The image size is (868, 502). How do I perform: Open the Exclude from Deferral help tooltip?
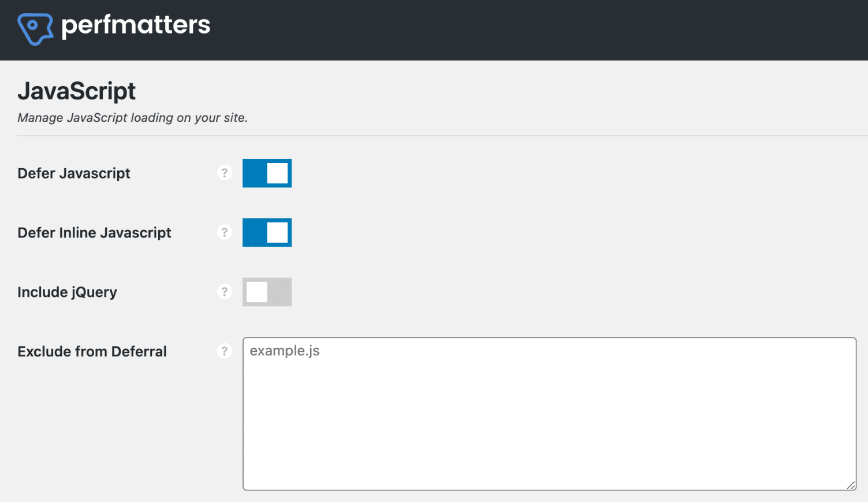tap(225, 351)
